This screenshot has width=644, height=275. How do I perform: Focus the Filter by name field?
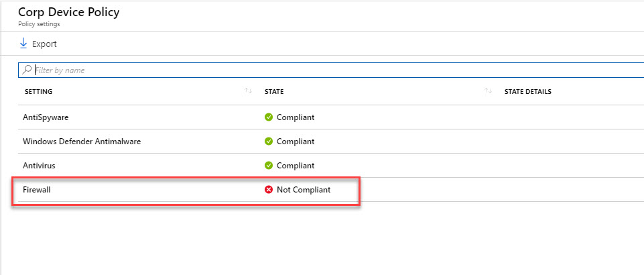(331, 70)
